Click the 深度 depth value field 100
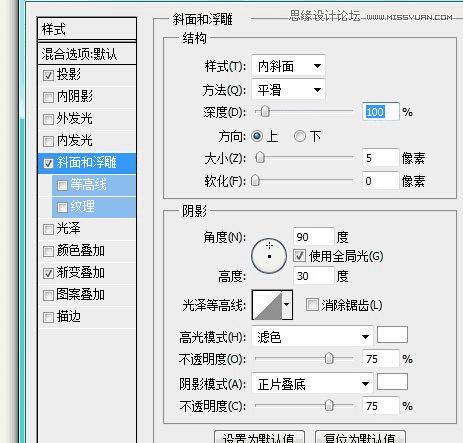The width and height of the screenshot is (463, 443). (x=381, y=112)
